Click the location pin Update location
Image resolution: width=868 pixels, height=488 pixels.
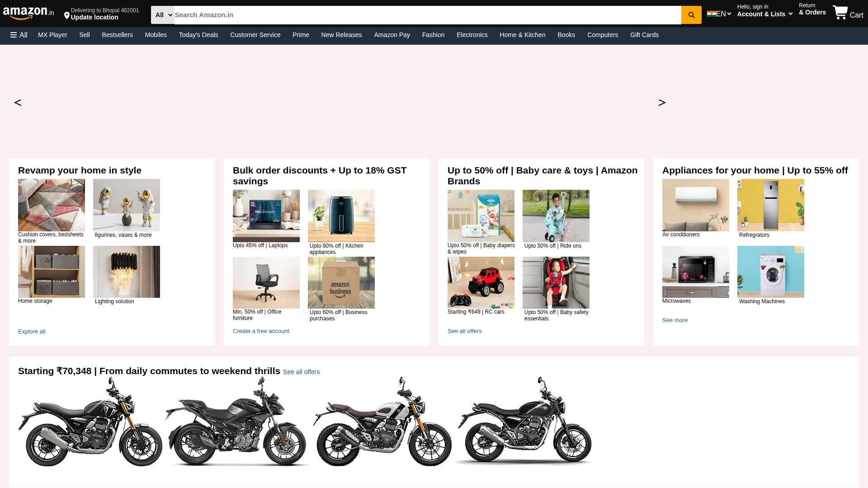coord(67,16)
